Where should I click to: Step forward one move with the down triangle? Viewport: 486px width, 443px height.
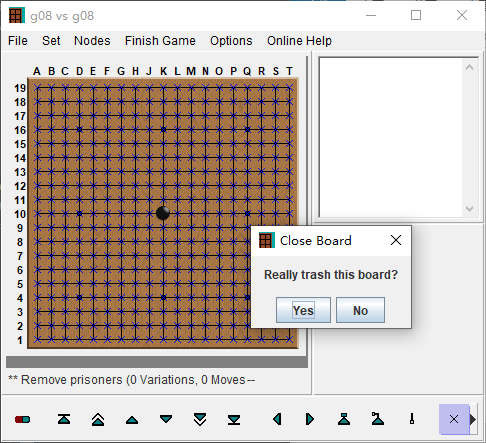166,419
